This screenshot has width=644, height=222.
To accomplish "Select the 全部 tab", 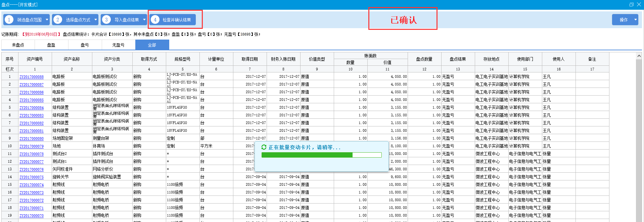I will click(152, 45).
